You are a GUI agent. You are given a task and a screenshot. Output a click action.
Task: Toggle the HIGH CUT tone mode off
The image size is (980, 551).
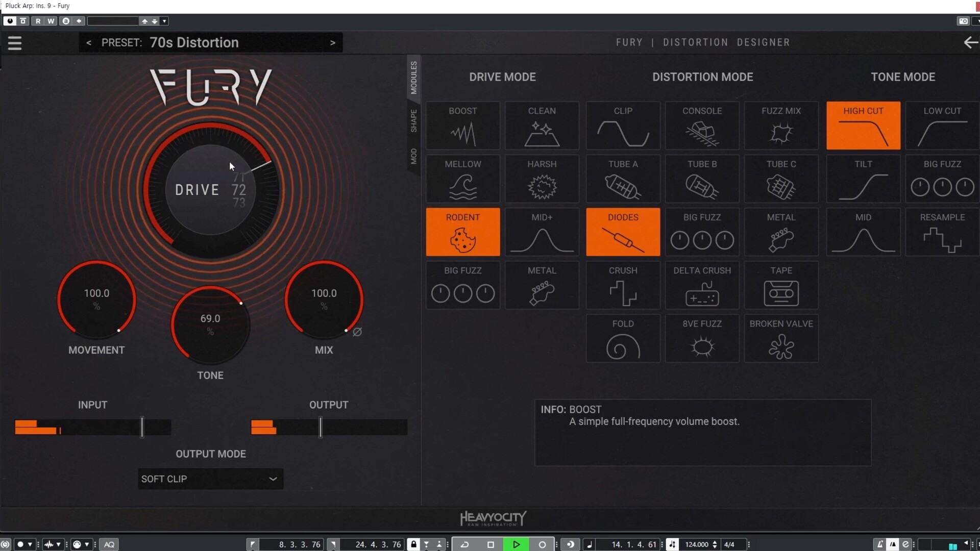tap(863, 126)
